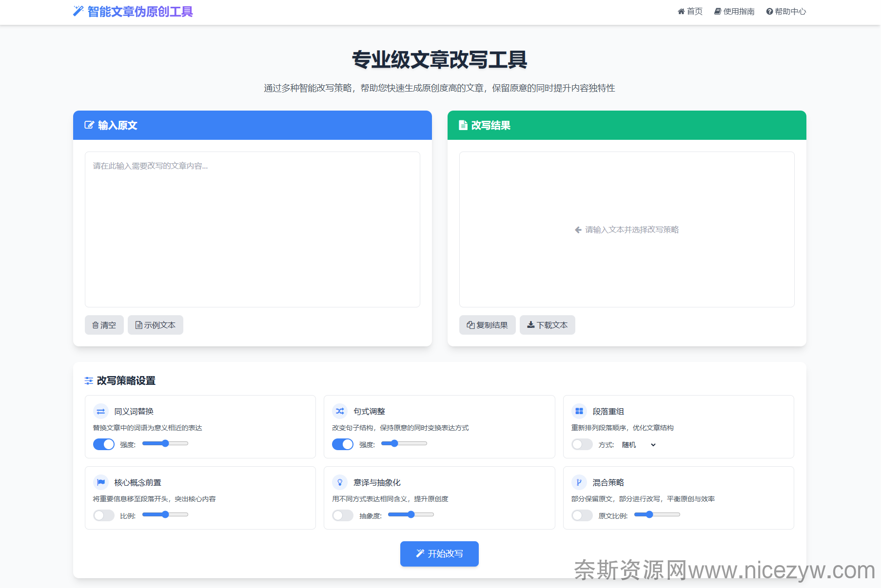
Task: Click the sentence adjustment shuffle icon
Action: pyautogui.click(x=340, y=411)
